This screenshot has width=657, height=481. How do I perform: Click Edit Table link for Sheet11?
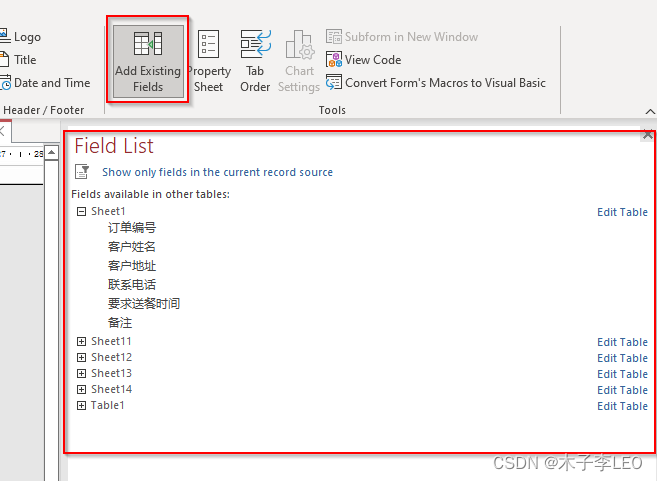(x=622, y=342)
